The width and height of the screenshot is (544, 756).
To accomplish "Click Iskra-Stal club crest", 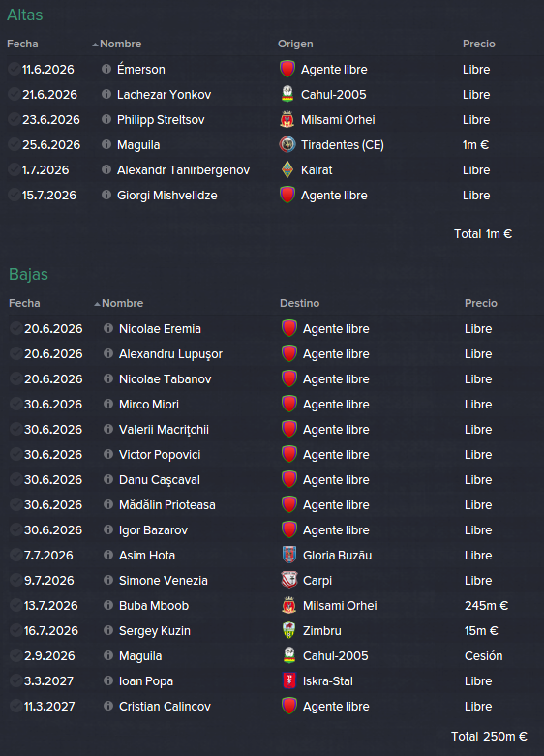I will pyautogui.click(x=288, y=680).
